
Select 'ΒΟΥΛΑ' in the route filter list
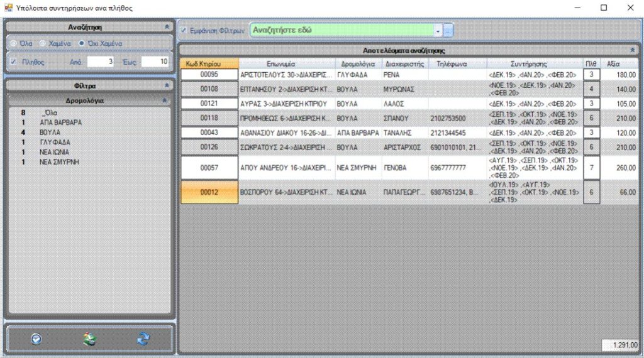(51, 133)
